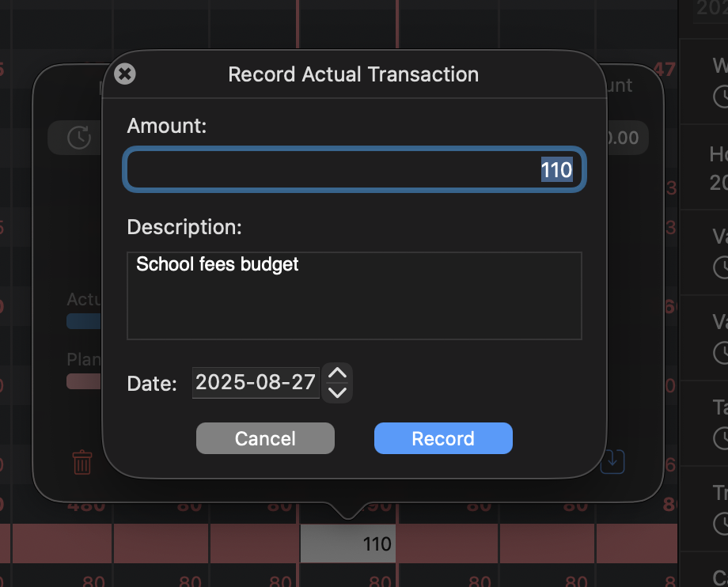Viewport: 728px width, 587px height.
Task: Click clock icon under sidebar entry starting 'W'
Action: [721, 97]
